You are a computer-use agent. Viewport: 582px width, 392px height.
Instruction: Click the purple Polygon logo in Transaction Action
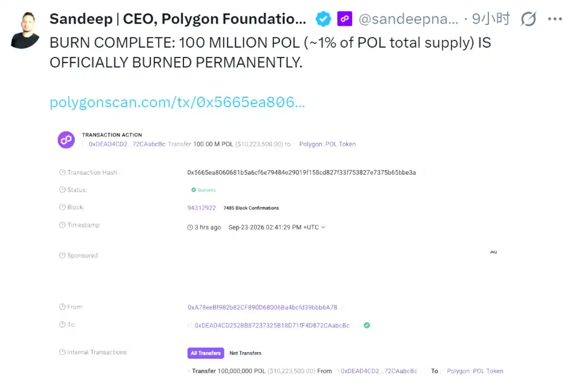(66, 140)
